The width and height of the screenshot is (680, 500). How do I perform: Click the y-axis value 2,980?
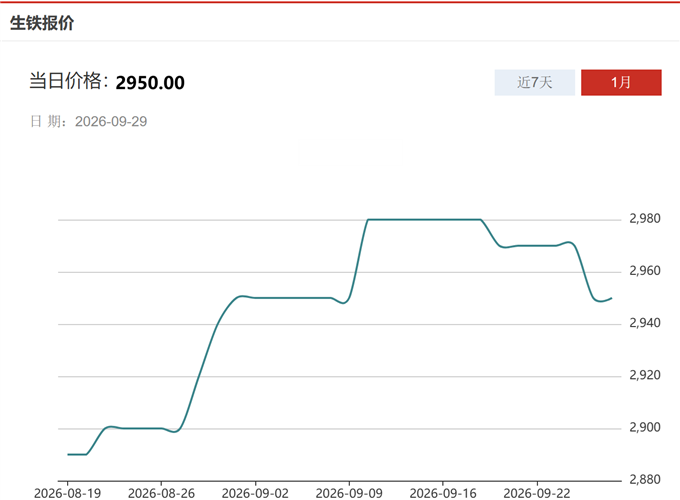pos(645,219)
